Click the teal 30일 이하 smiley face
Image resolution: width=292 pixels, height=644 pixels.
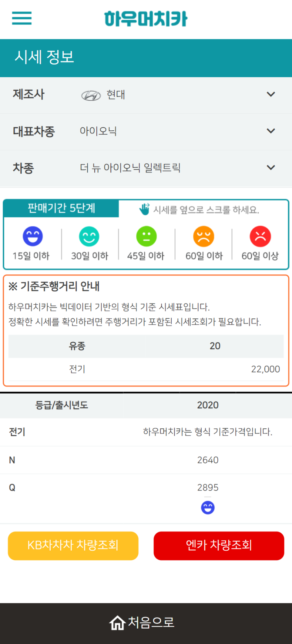89,236
